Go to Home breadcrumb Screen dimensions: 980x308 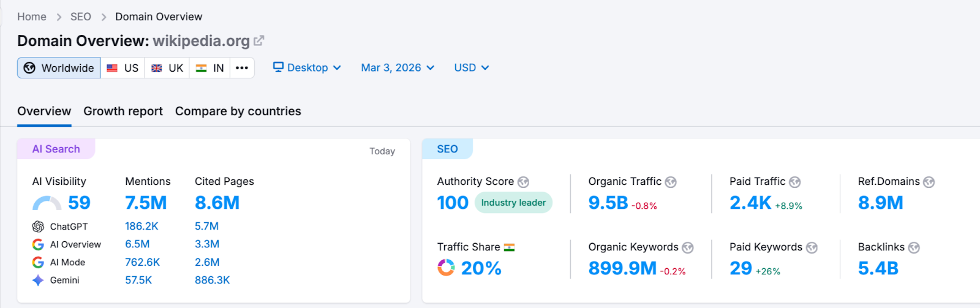point(32,17)
